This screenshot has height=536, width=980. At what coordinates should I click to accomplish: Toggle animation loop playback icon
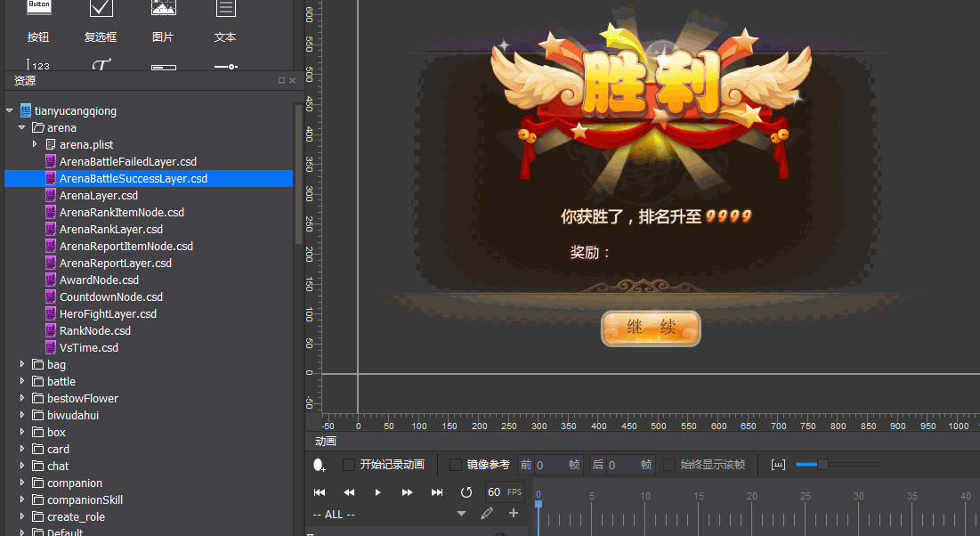(x=466, y=492)
